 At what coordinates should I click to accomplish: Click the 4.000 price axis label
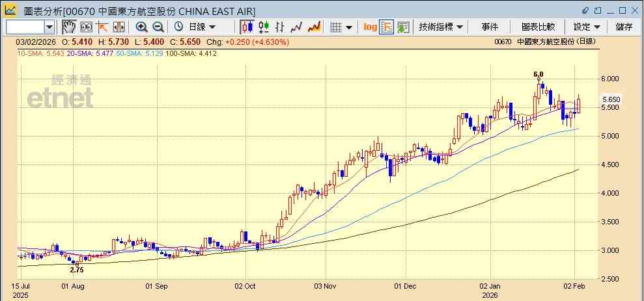tap(609, 192)
